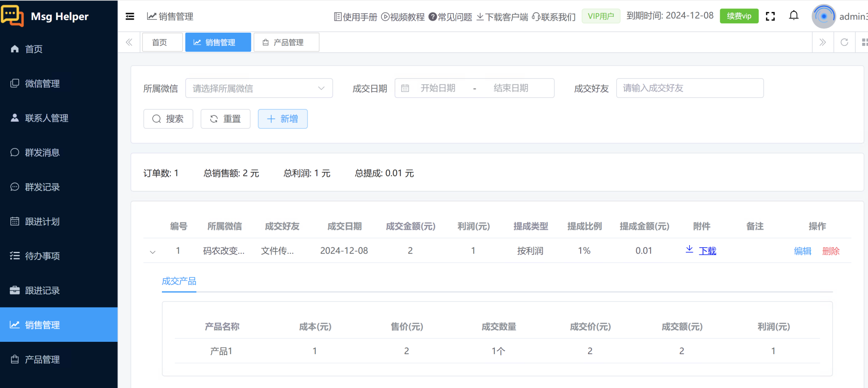Expand hidden tabs with the right chevron
Screen dimensions: 868x388
point(823,42)
